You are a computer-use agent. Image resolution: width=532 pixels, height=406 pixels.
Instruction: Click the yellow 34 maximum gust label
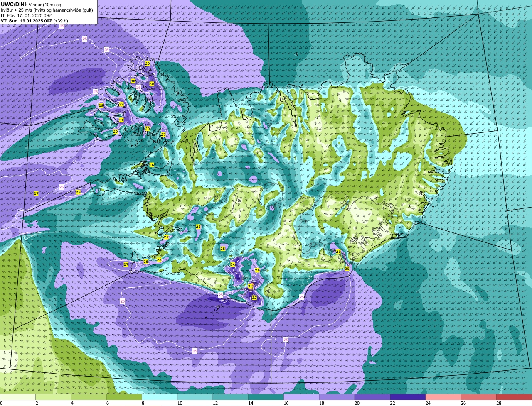(233, 264)
